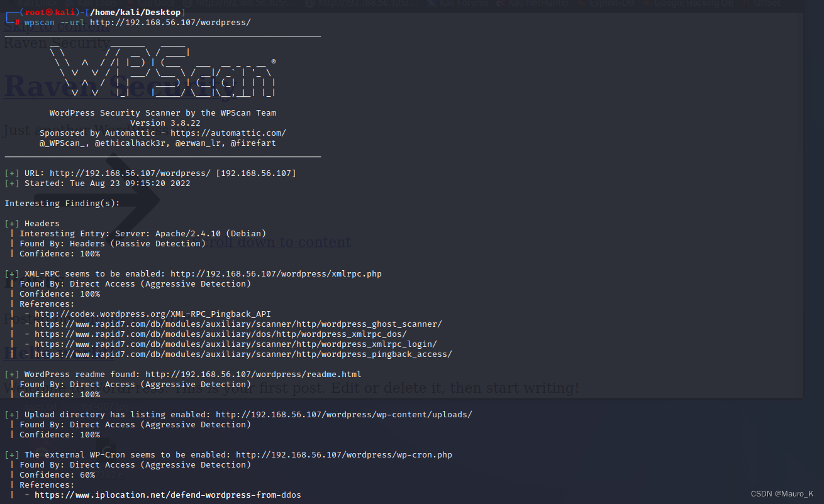Click the wpscan --url command line
The height and width of the screenshot is (504, 824).
tap(138, 23)
